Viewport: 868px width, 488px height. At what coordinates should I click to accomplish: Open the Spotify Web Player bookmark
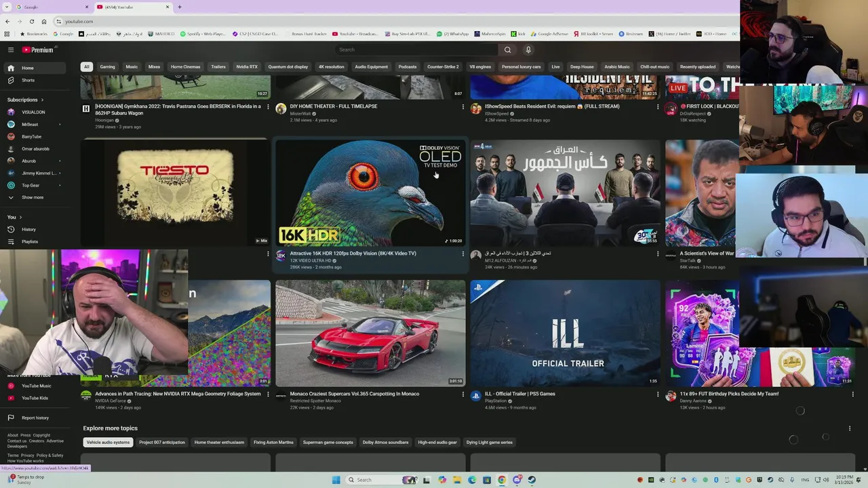pos(203,34)
